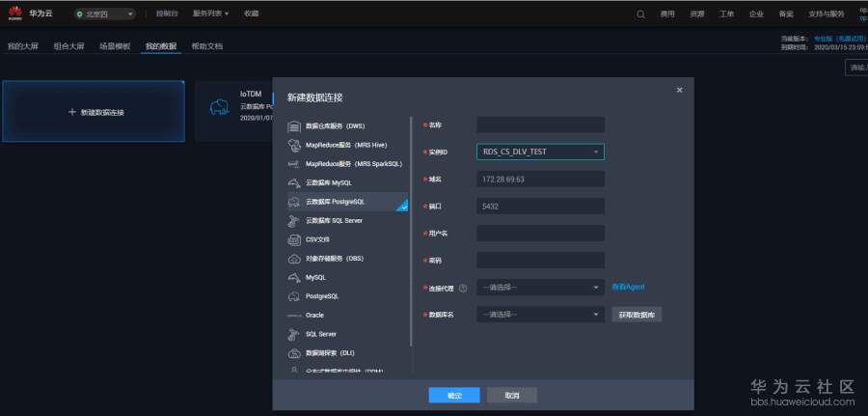Focus the 密码 input field
868x416 pixels.
540,261
